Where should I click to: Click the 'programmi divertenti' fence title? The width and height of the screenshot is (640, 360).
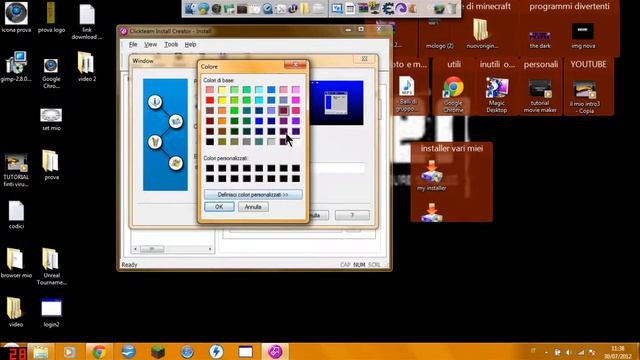(569, 7)
